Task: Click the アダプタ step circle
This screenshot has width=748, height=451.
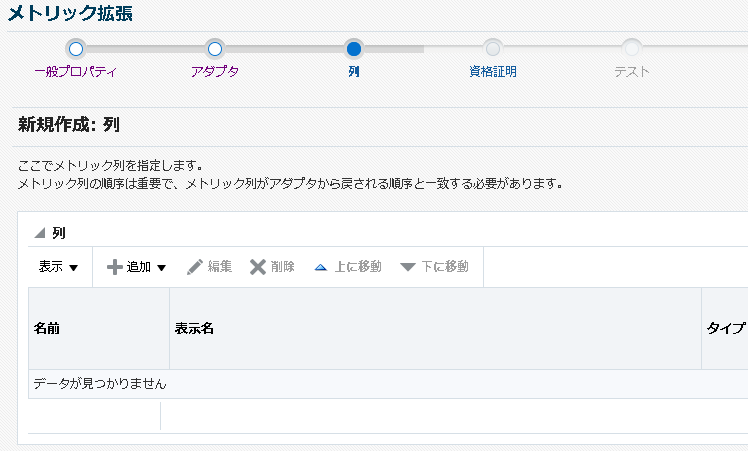Action: (x=215, y=49)
